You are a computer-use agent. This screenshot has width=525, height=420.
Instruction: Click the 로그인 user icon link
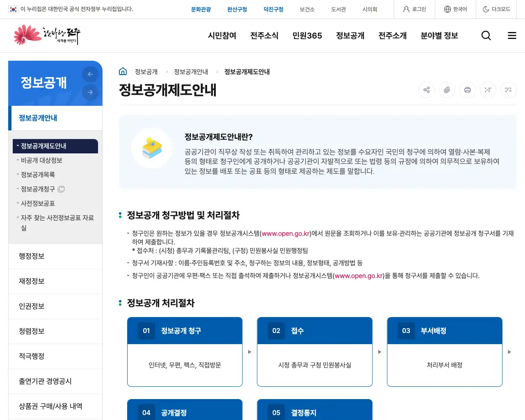pos(414,9)
